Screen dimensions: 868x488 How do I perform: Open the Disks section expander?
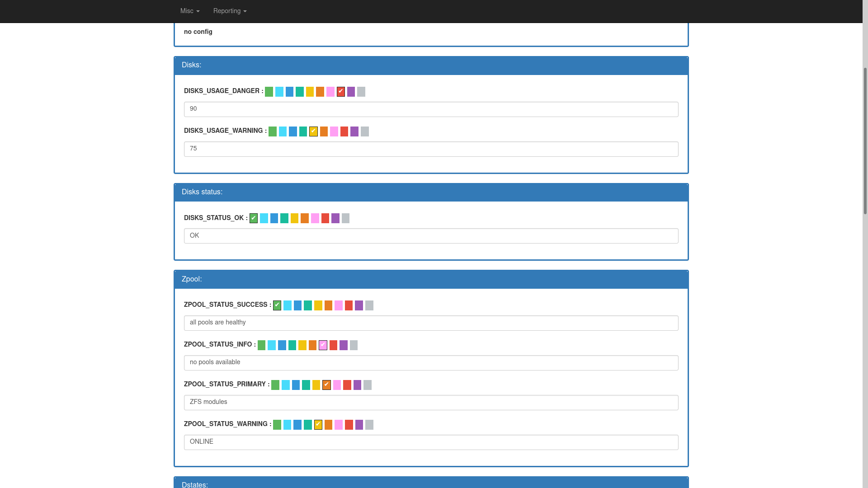[x=191, y=64]
